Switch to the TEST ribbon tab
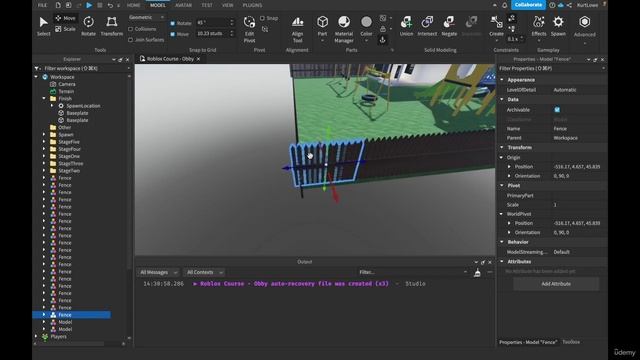The image size is (640, 360). 207,5
